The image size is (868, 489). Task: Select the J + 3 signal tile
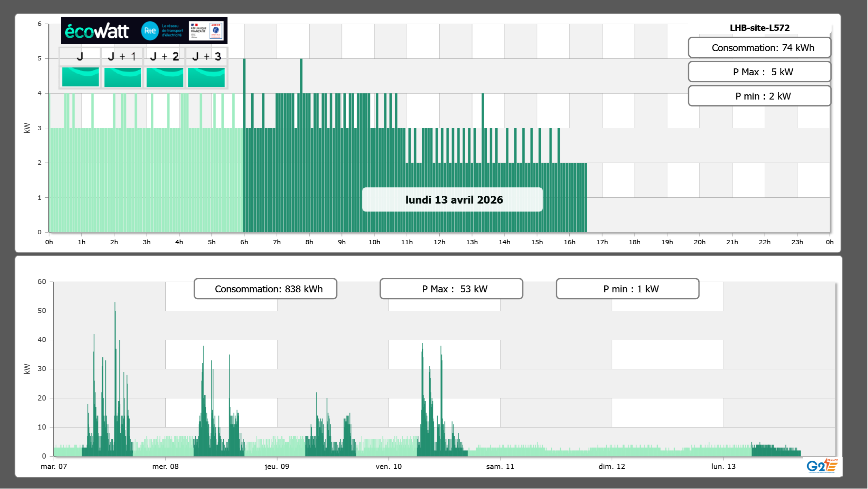pyautogui.click(x=206, y=77)
